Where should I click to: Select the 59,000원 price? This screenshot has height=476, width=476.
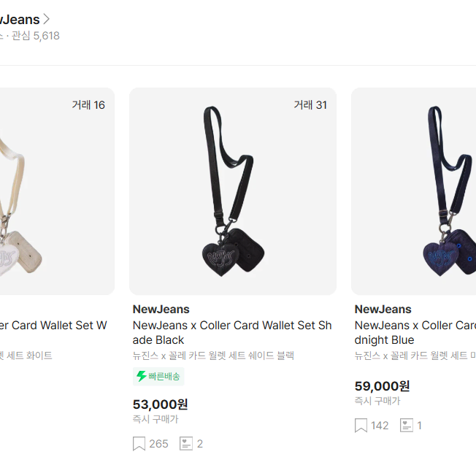[383, 386]
